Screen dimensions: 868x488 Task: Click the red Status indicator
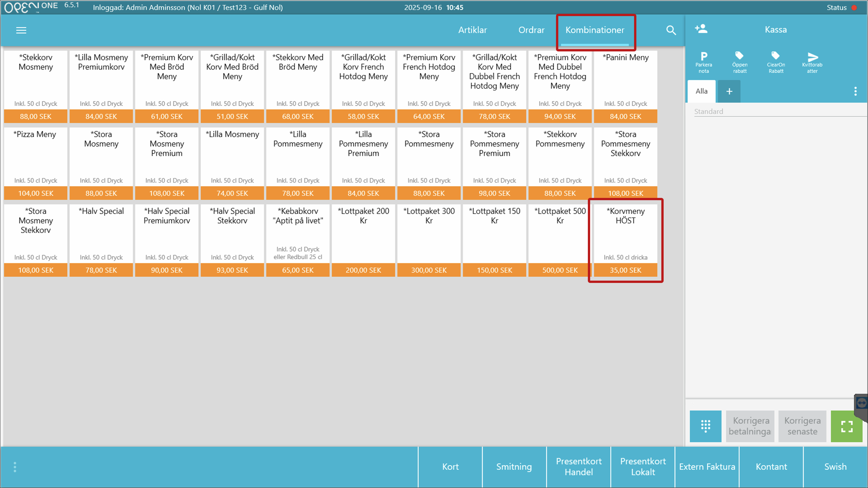pos(854,8)
